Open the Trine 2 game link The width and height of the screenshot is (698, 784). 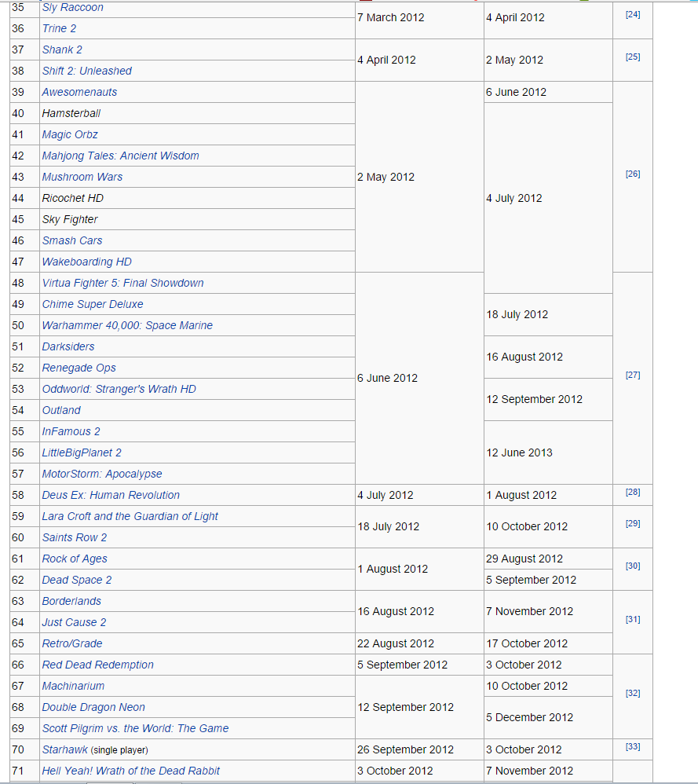click(x=59, y=28)
